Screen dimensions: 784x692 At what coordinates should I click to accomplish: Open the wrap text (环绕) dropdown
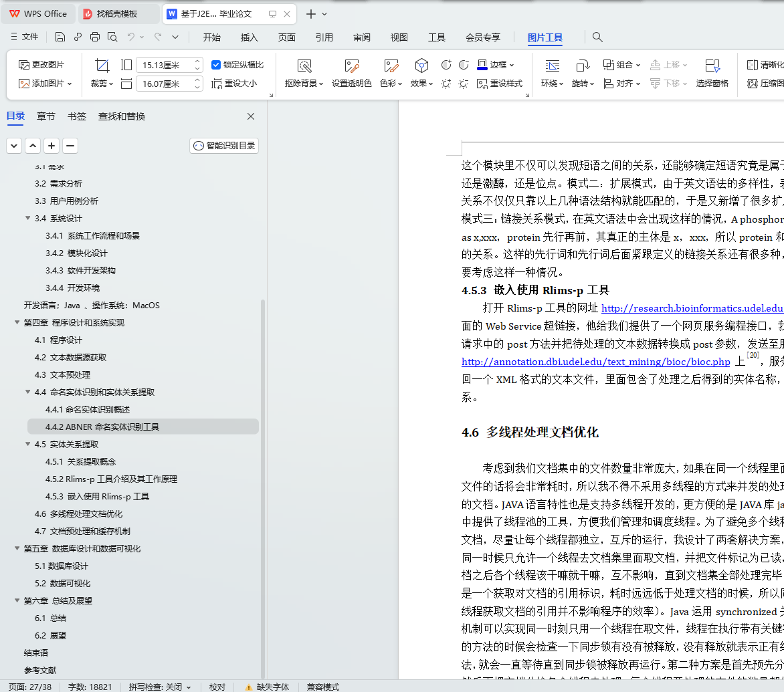click(x=552, y=84)
